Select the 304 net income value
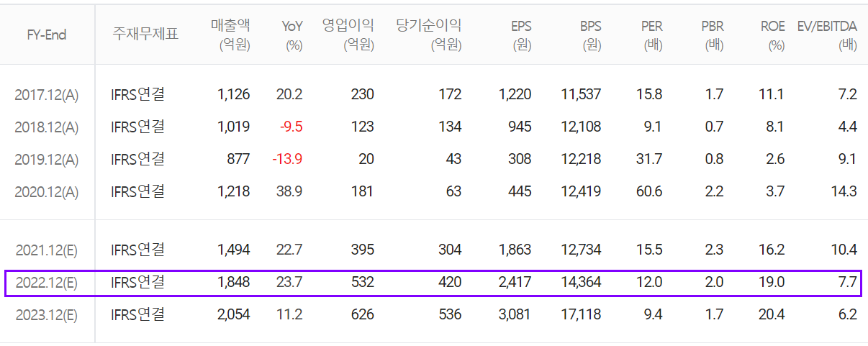Viewport: 868px width, 346px height. click(450, 250)
